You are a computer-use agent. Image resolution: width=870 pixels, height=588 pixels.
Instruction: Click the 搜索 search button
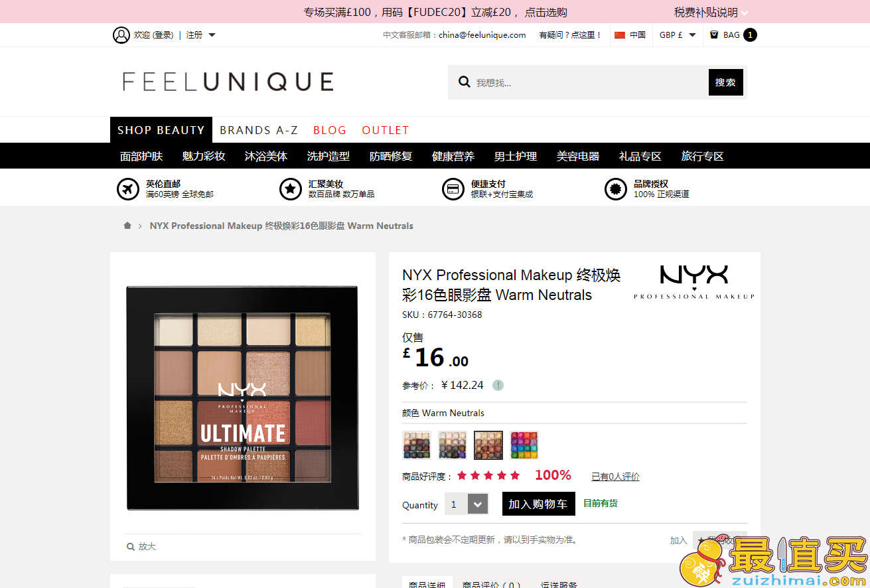pos(726,82)
